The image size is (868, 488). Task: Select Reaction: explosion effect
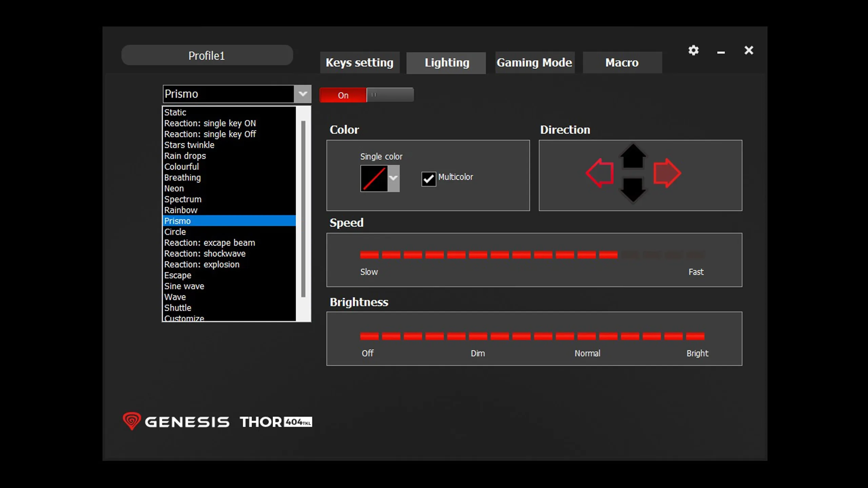229,264
